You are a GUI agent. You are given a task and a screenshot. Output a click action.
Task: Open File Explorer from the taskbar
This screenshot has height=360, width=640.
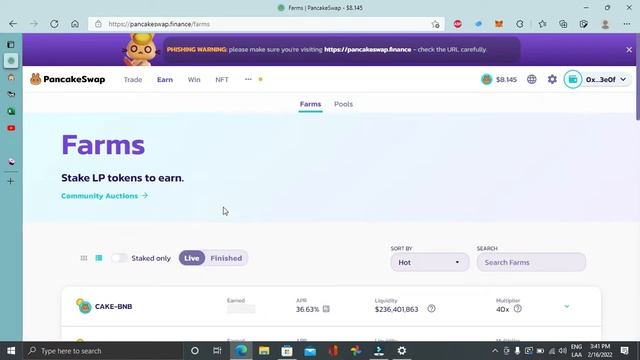tap(264, 351)
